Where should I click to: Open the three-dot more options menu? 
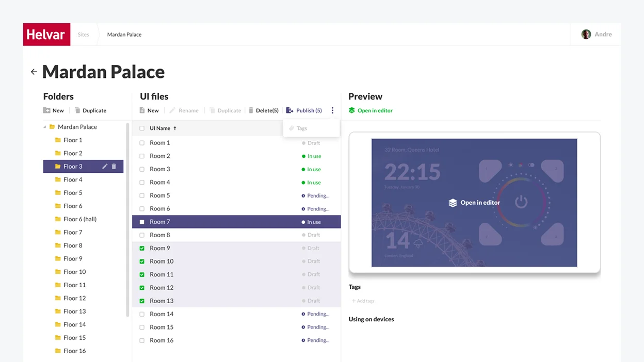coord(332,110)
